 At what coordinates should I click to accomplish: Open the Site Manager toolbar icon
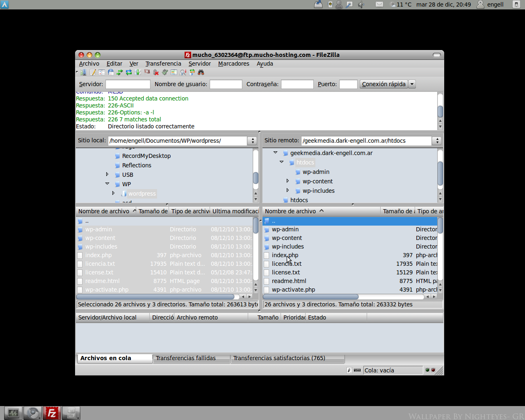point(83,72)
